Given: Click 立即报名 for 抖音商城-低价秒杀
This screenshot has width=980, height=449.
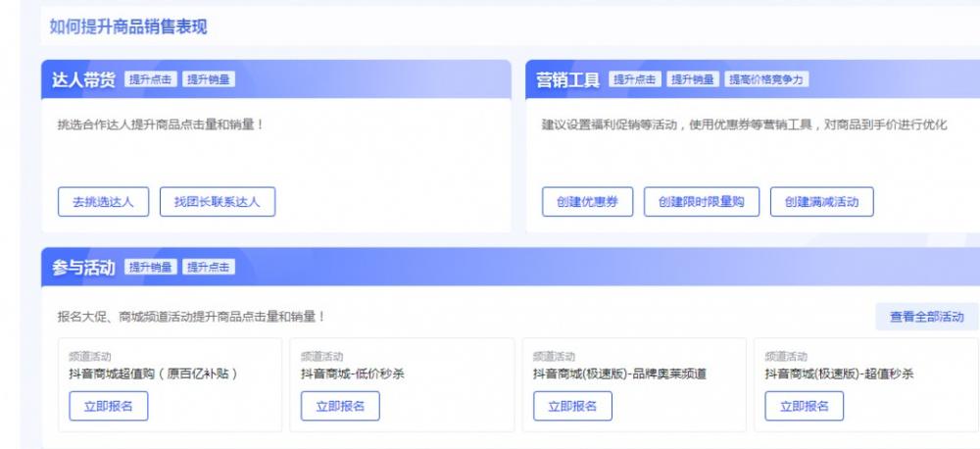Looking at the screenshot, I should coord(340,406).
